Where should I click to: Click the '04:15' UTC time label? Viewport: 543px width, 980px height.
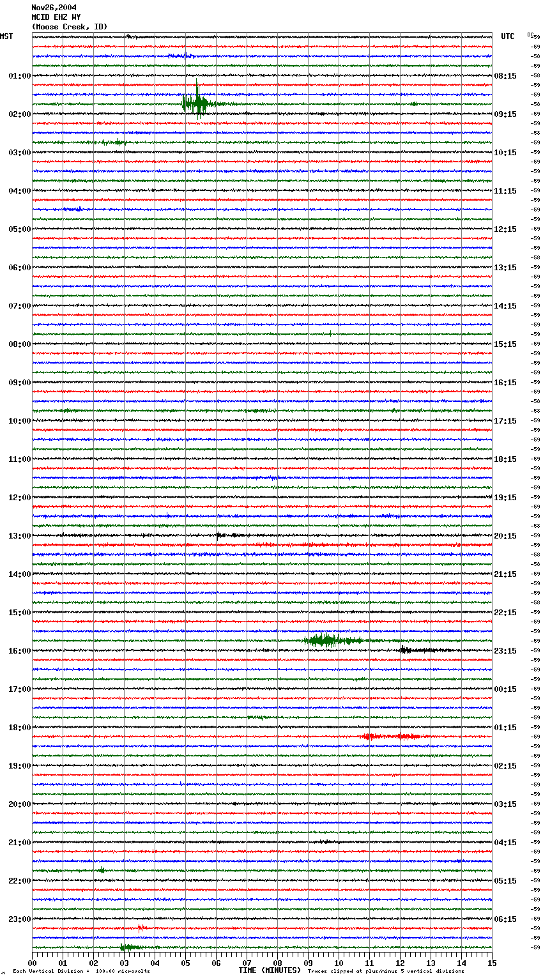505,843
